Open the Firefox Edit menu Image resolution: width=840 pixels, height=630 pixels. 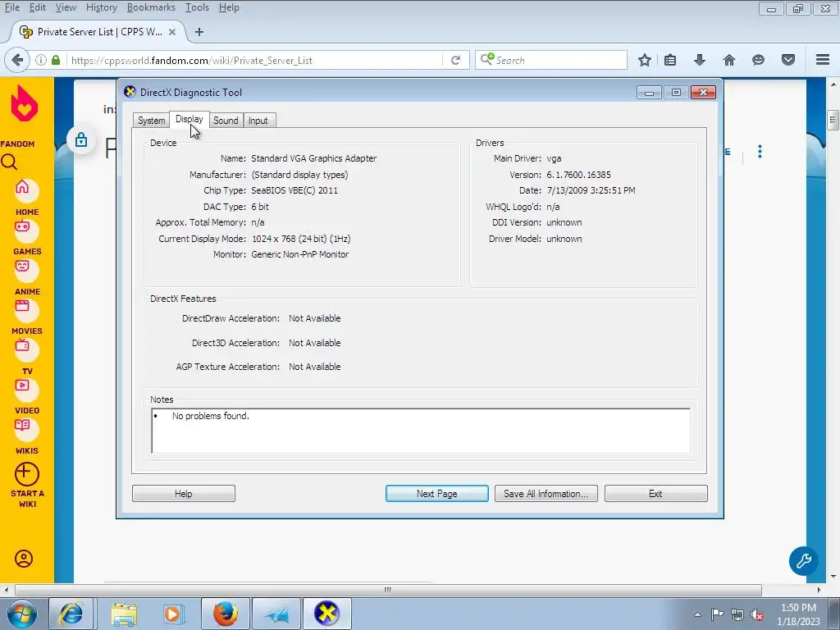[x=38, y=7]
